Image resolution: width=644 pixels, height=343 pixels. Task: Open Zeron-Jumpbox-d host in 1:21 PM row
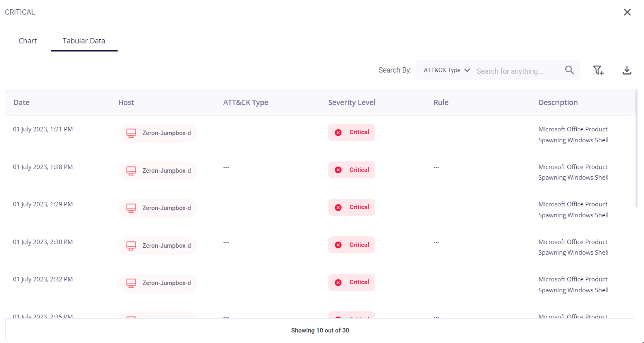[158, 133]
